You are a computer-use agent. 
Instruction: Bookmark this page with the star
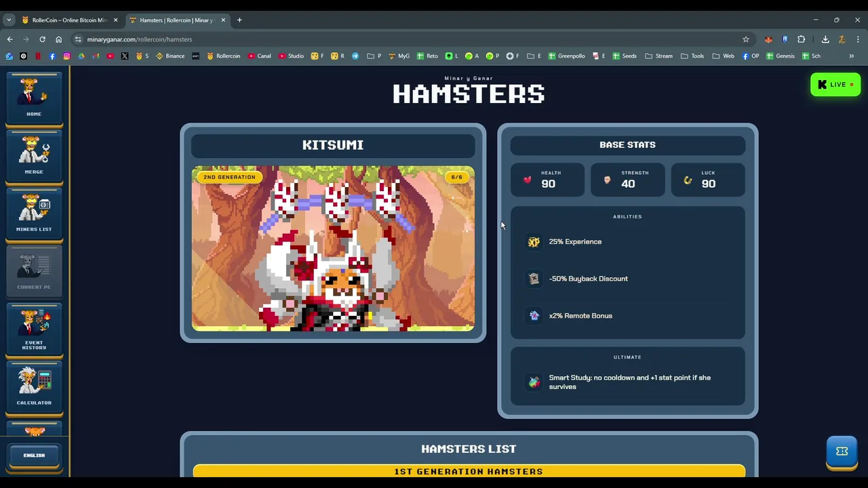point(746,39)
